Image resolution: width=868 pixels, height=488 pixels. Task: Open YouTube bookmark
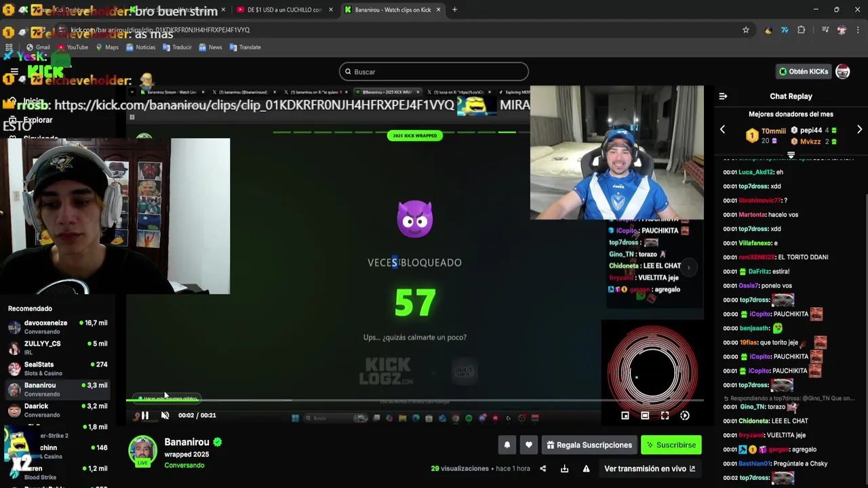click(73, 47)
